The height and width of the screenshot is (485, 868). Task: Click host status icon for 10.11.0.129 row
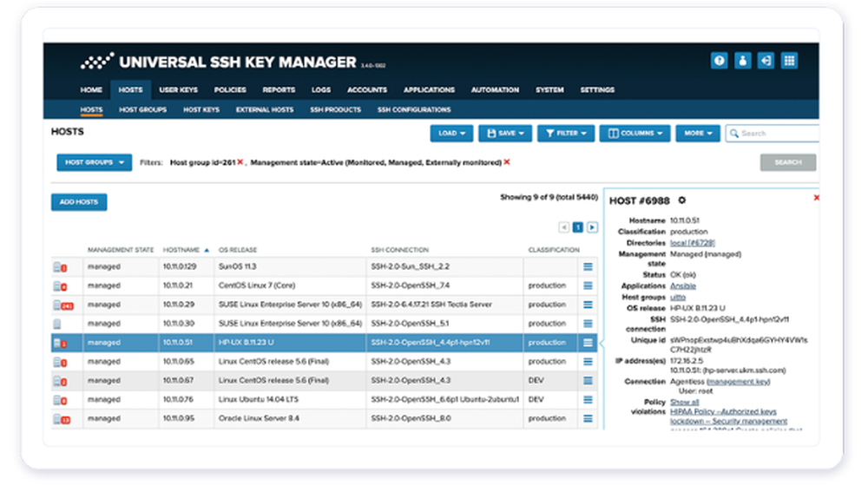(60, 267)
